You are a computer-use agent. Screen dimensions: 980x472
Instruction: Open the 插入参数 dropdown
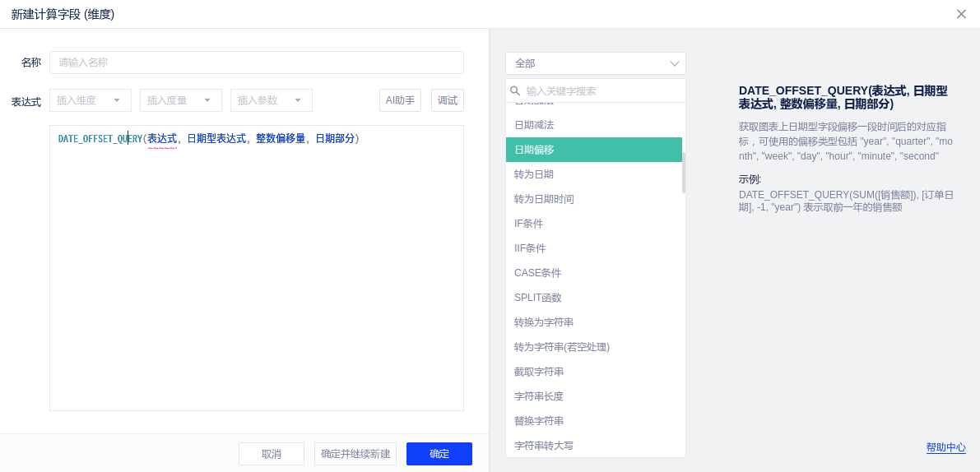(x=272, y=100)
